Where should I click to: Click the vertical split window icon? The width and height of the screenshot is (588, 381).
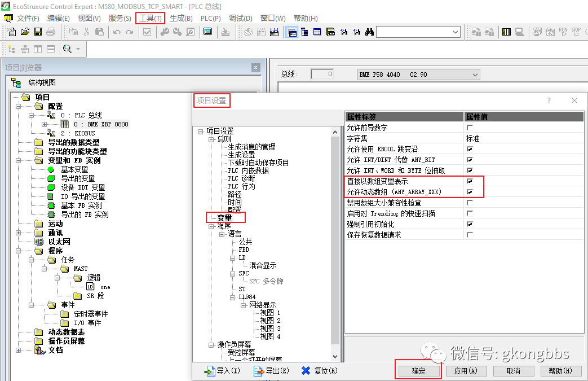[x=38, y=49]
